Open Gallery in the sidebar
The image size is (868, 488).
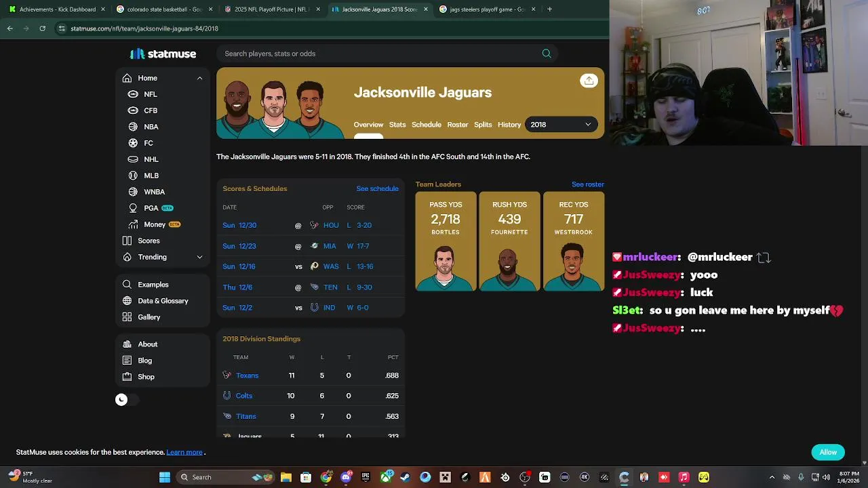point(149,317)
